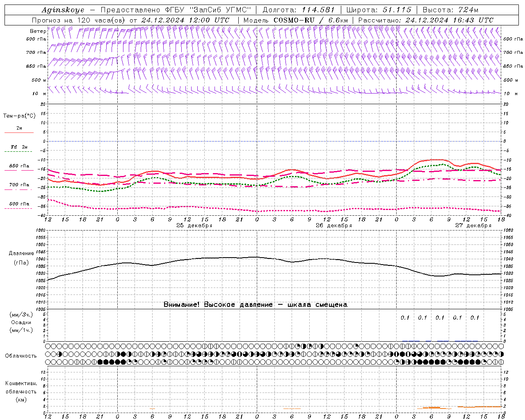This screenshot has width=525, height=420.
Task: Click the Давление pressure panel label
Action: pos(21,253)
